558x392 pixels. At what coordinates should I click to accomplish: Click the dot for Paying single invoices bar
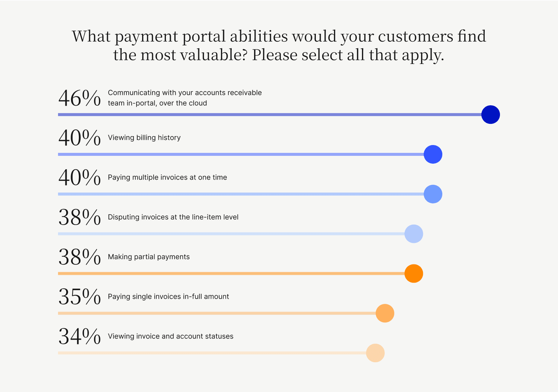coord(385,313)
